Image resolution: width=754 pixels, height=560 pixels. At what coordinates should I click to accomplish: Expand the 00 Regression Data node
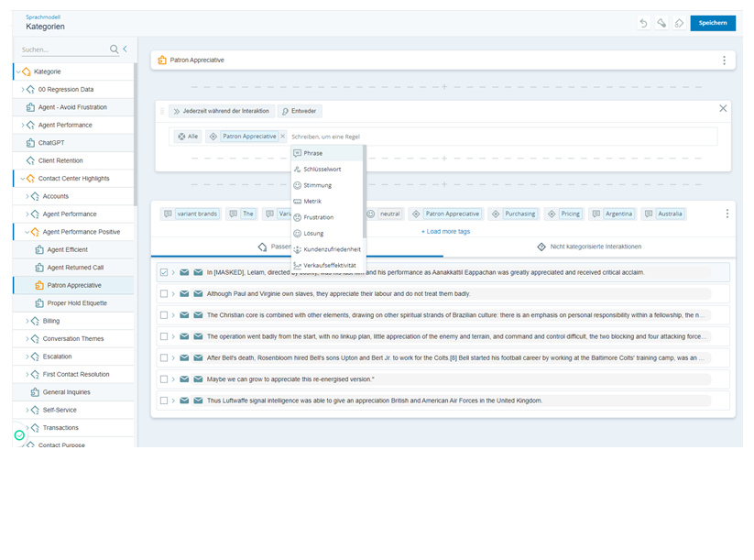tap(23, 90)
